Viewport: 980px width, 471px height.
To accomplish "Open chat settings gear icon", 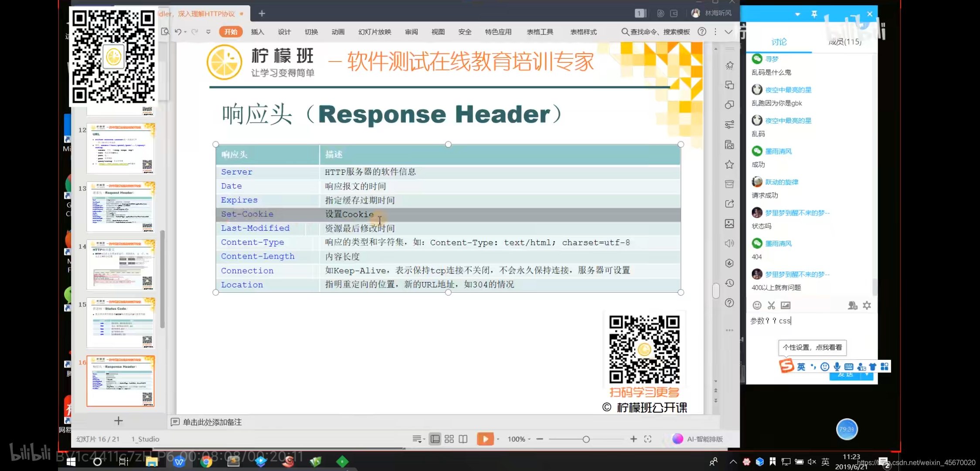I will click(x=867, y=305).
